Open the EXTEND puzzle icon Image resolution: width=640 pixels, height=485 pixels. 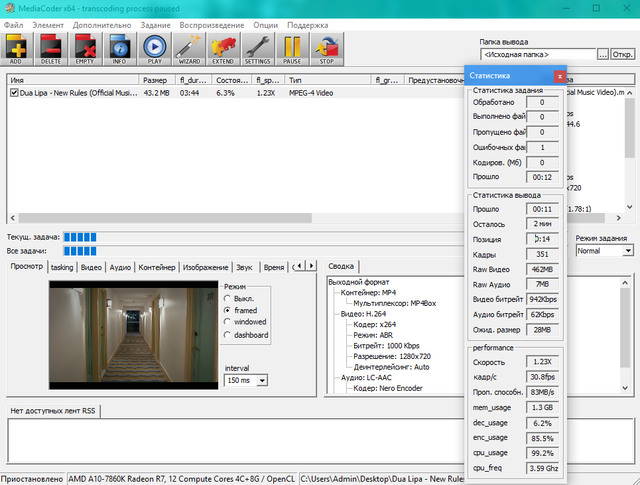223,47
